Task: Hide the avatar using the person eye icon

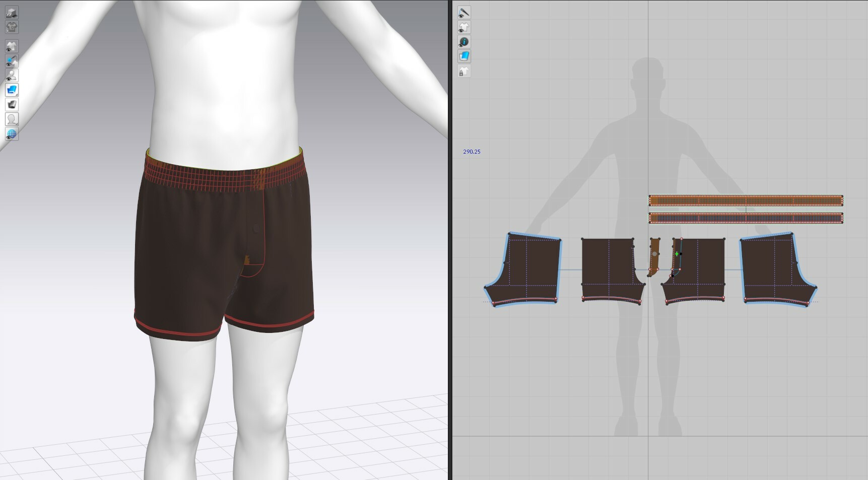Action: click(12, 75)
